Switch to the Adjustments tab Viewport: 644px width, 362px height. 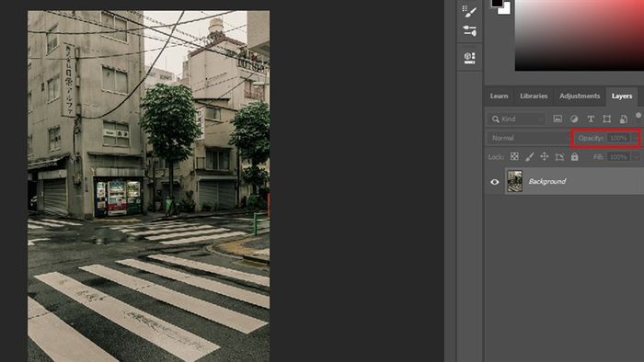(580, 96)
